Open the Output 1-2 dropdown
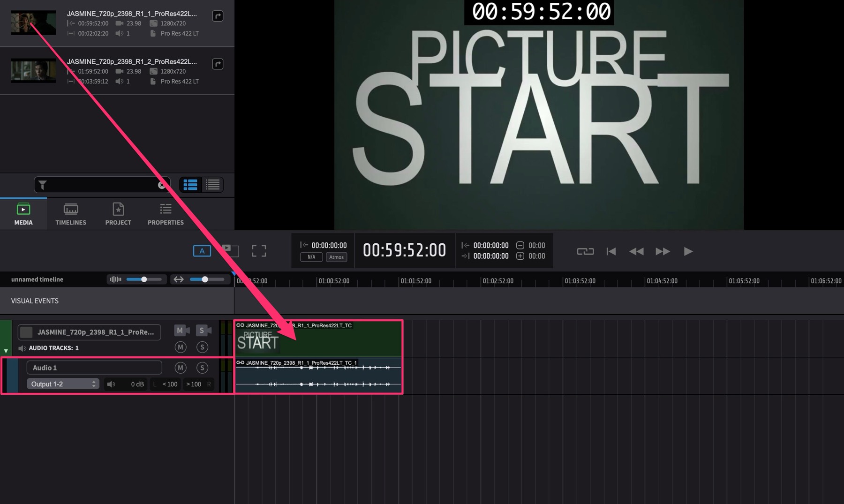 tap(63, 384)
